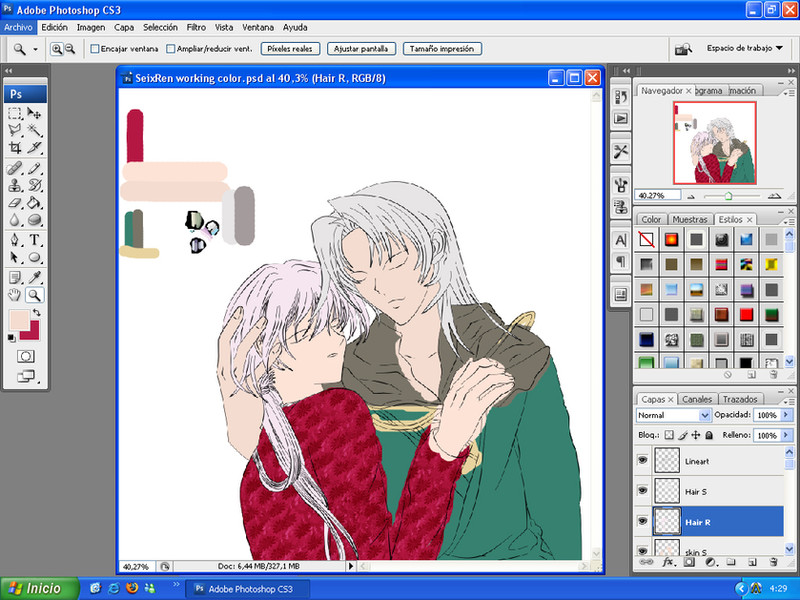Select the Clone Stamp tool

[x=15, y=186]
